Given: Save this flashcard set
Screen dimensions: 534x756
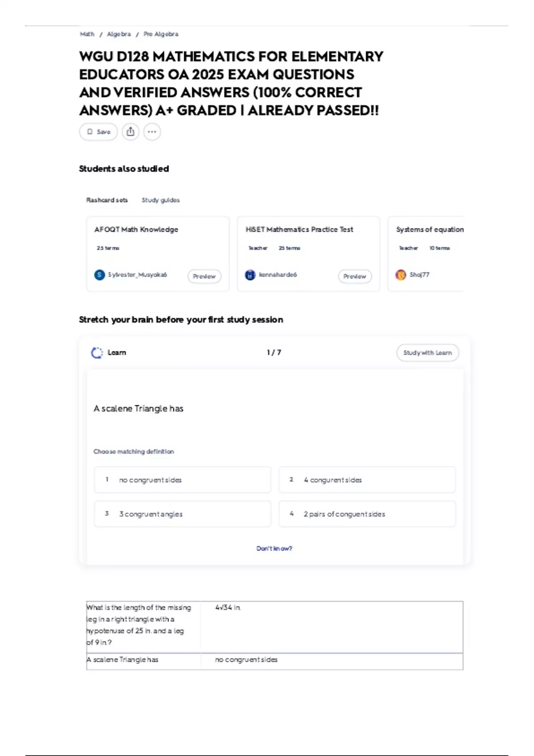Looking at the screenshot, I should pos(98,132).
